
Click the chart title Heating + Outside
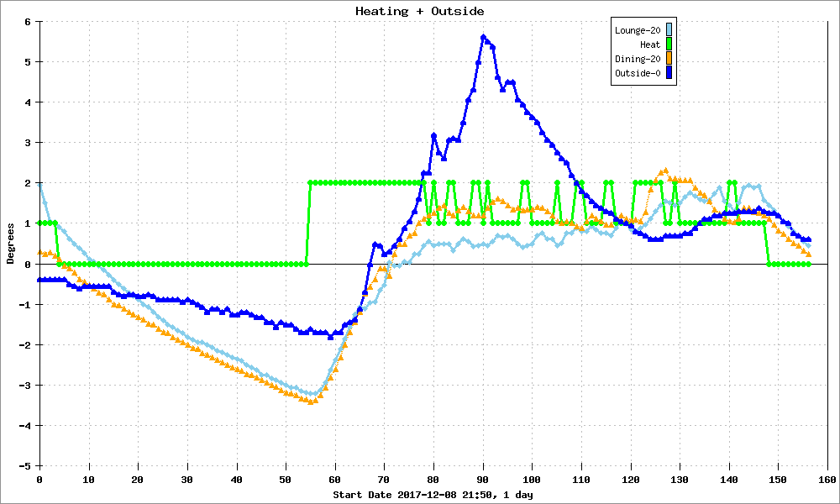[419, 11]
